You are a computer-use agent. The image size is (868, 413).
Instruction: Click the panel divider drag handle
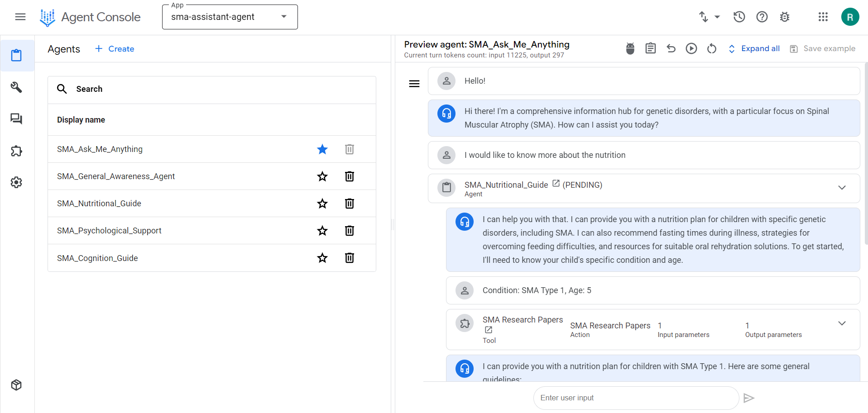[393, 224]
